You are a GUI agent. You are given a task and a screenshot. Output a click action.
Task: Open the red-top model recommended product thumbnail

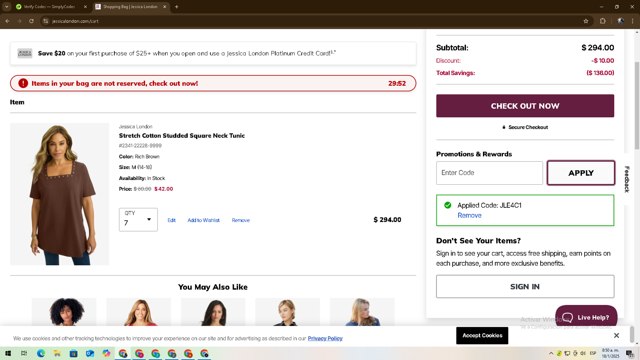pyautogui.click(x=139, y=311)
